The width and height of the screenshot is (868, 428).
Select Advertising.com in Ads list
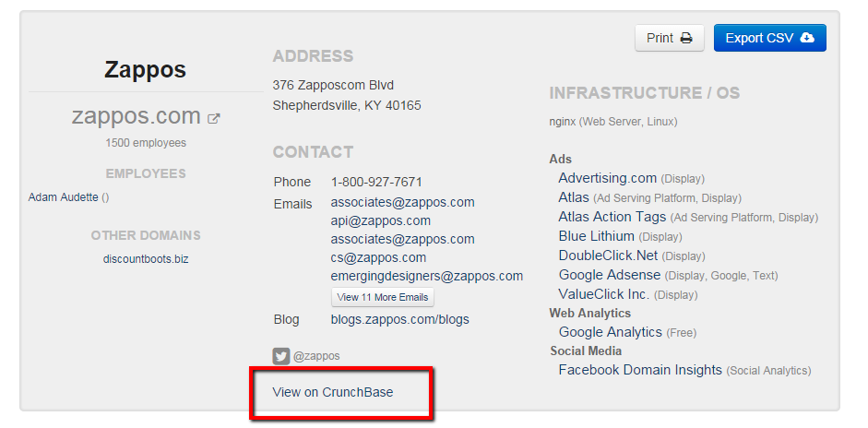[x=607, y=178]
